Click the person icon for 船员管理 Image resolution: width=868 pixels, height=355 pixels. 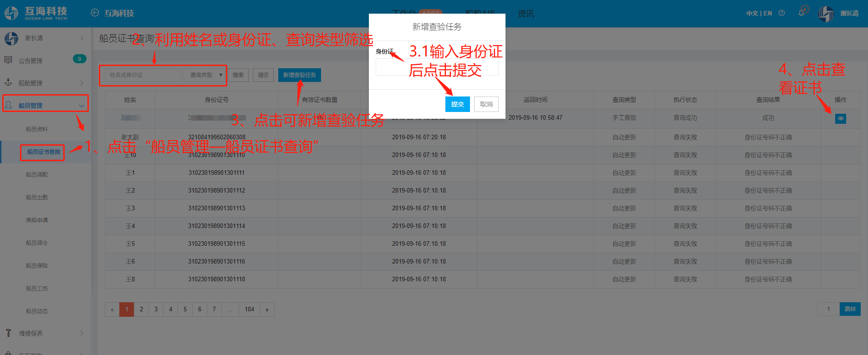[8, 105]
